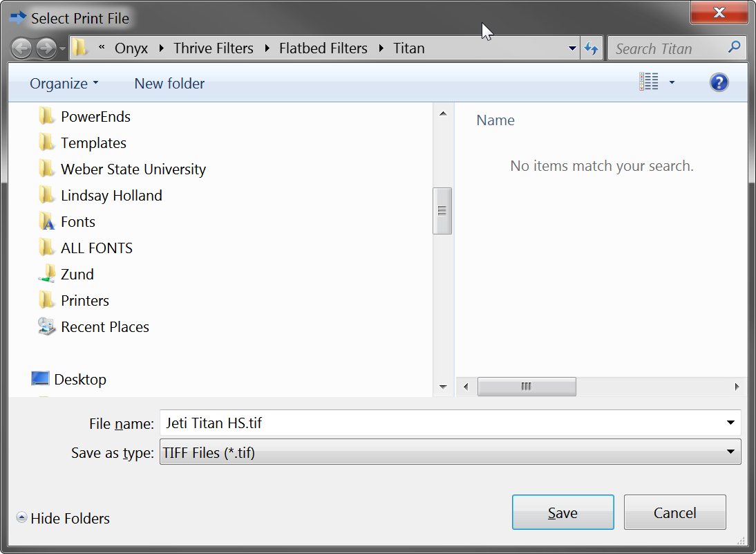
Task: Open Recent Places in the sidebar
Action: pyautogui.click(x=105, y=326)
